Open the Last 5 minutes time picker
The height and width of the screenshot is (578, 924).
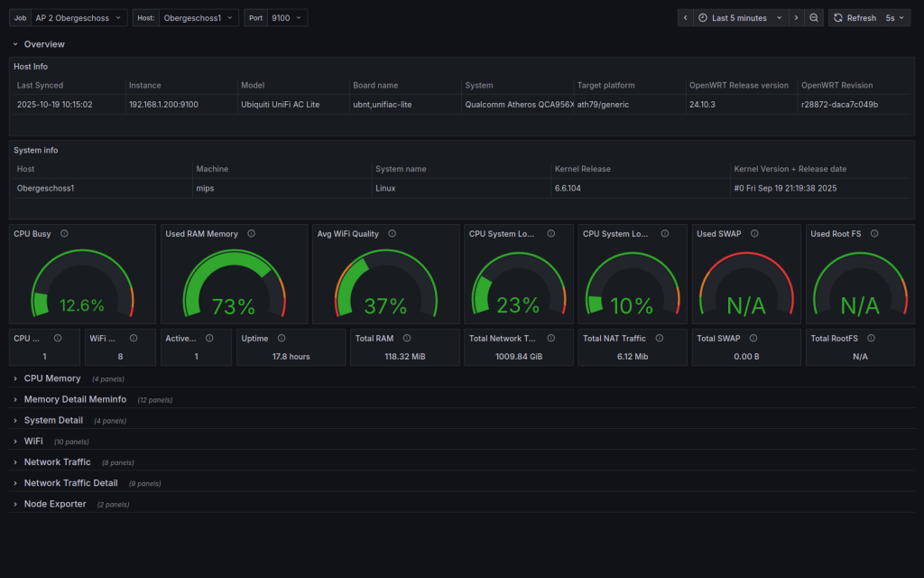tap(739, 18)
